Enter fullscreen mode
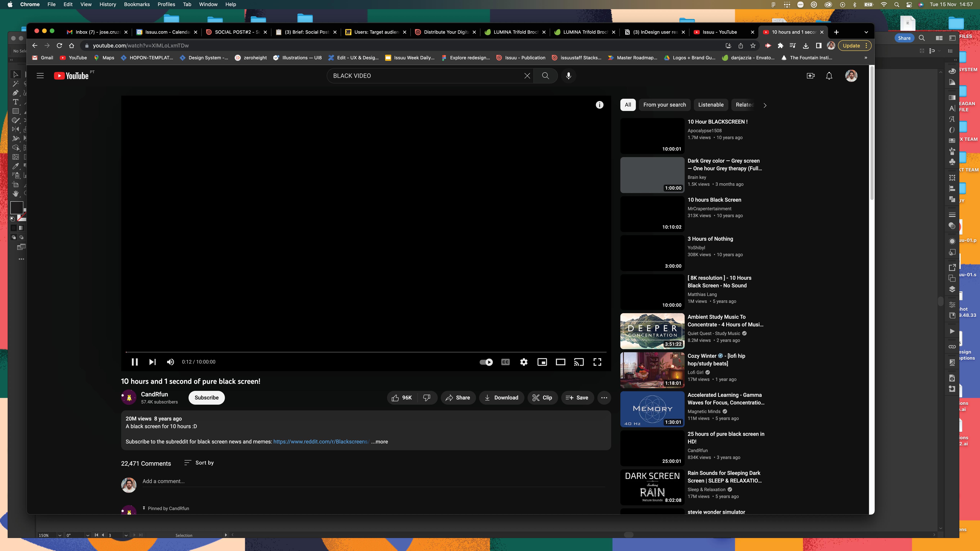 coord(597,362)
